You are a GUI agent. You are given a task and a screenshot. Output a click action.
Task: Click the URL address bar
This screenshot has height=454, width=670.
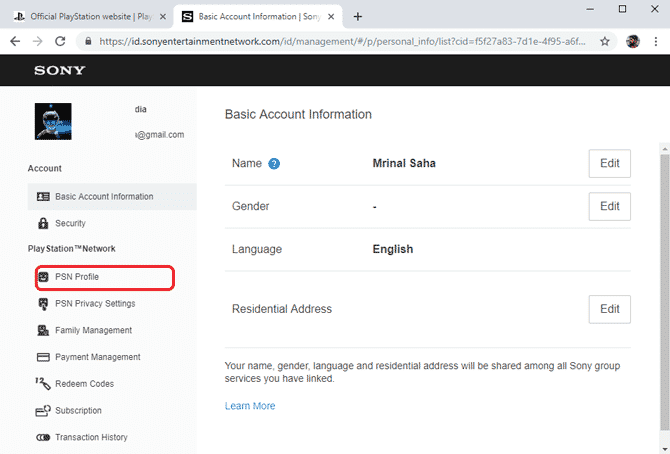342,41
